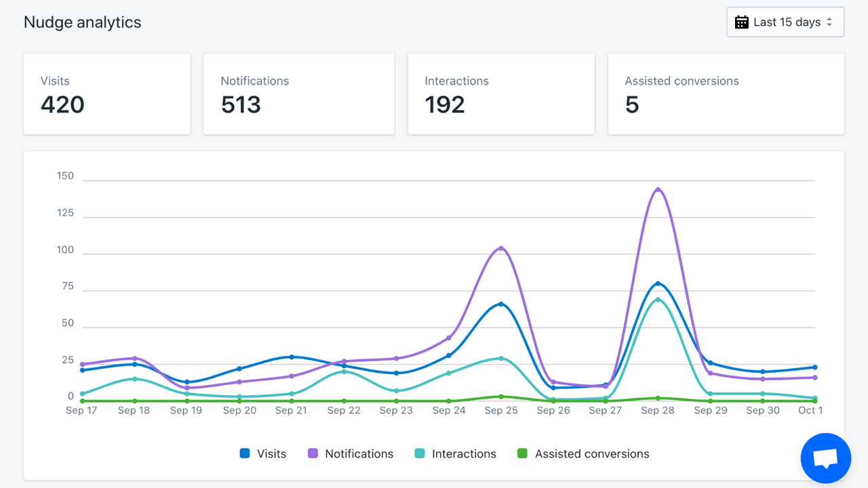Click the purple Notifications legend swatch

[x=313, y=454]
